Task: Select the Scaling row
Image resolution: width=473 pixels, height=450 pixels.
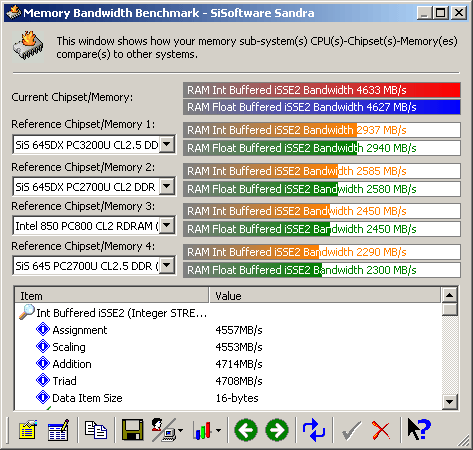Action: click(228, 347)
